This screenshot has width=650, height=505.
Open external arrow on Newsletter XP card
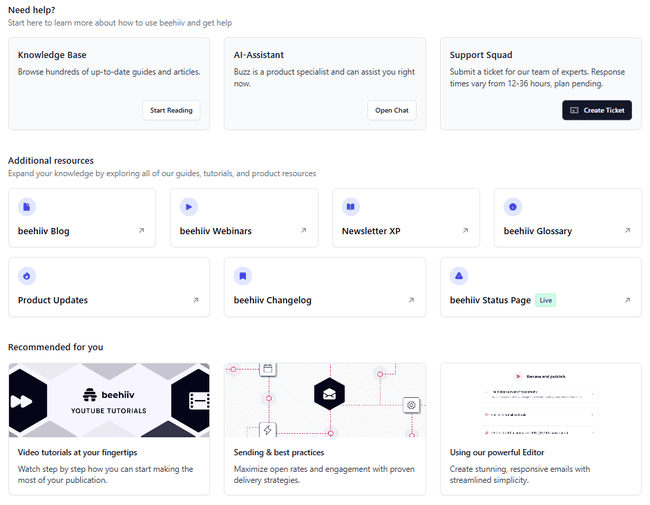465,231
